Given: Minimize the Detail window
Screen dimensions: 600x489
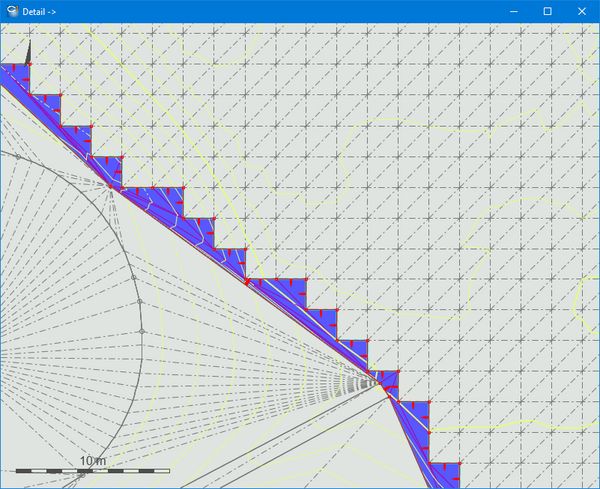Looking at the screenshot, I should pyautogui.click(x=514, y=11).
